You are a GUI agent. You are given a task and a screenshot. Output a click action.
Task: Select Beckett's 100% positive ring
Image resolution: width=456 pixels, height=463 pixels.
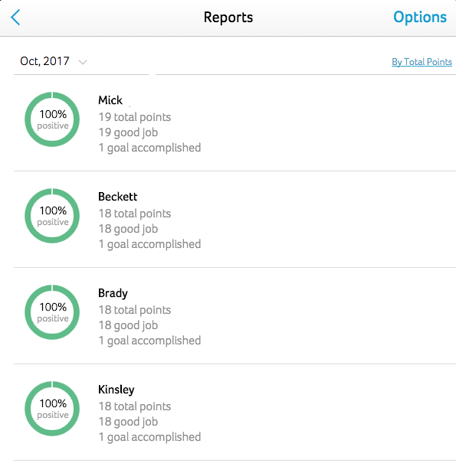(x=52, y=216)
